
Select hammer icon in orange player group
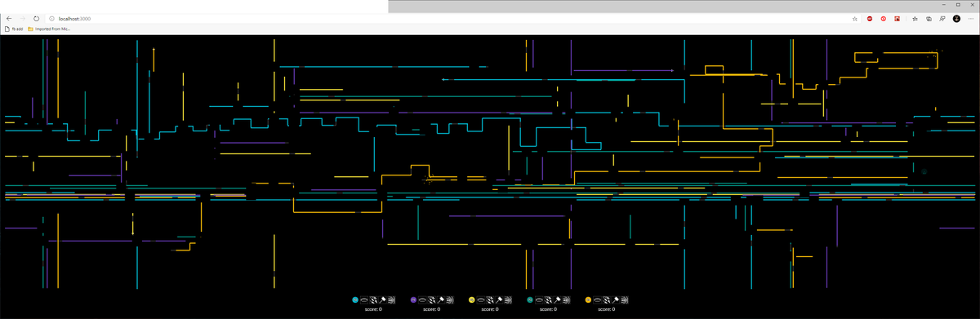(615, 300)
